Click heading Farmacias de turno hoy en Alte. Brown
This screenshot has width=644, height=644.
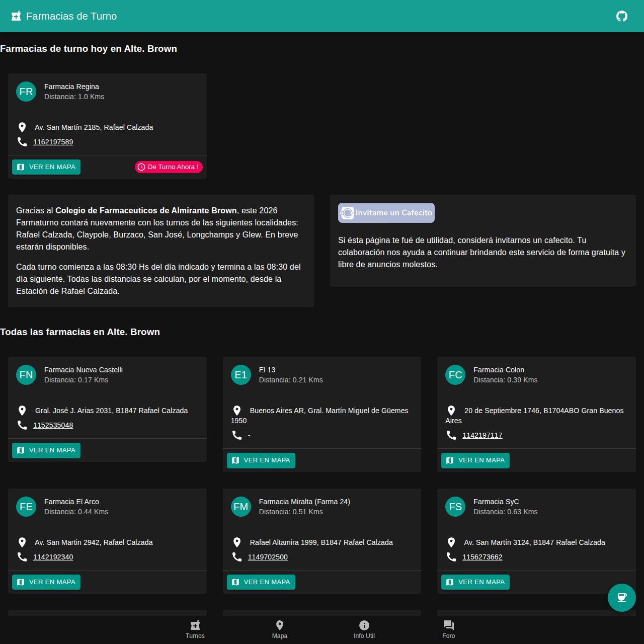(x=89, y=49)
